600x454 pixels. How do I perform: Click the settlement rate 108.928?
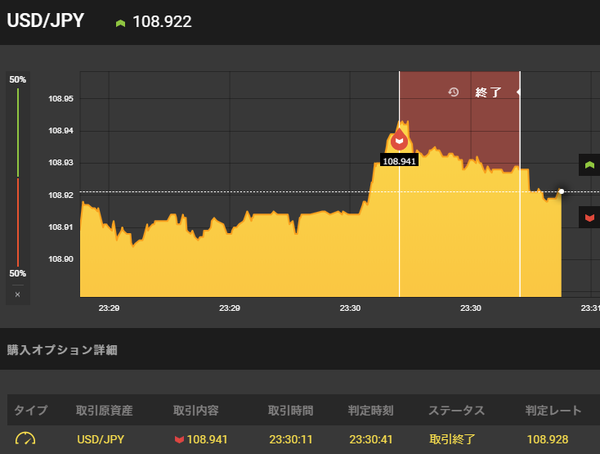(x=548, y=439)
